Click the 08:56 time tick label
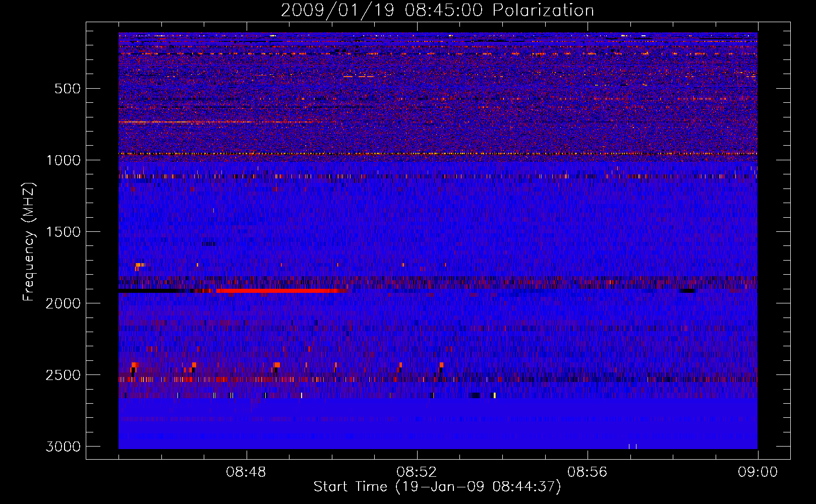 (x=587, y=472)
